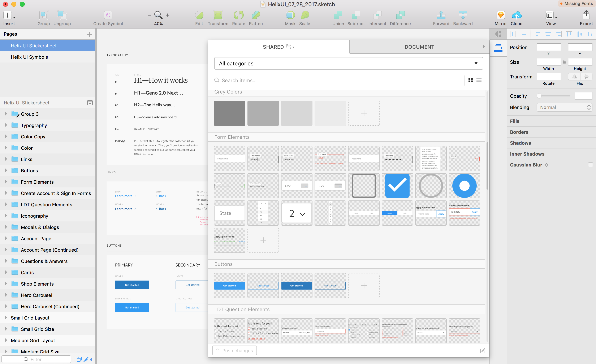
Task: Open the Mirror tool
Action: (500, 15)
